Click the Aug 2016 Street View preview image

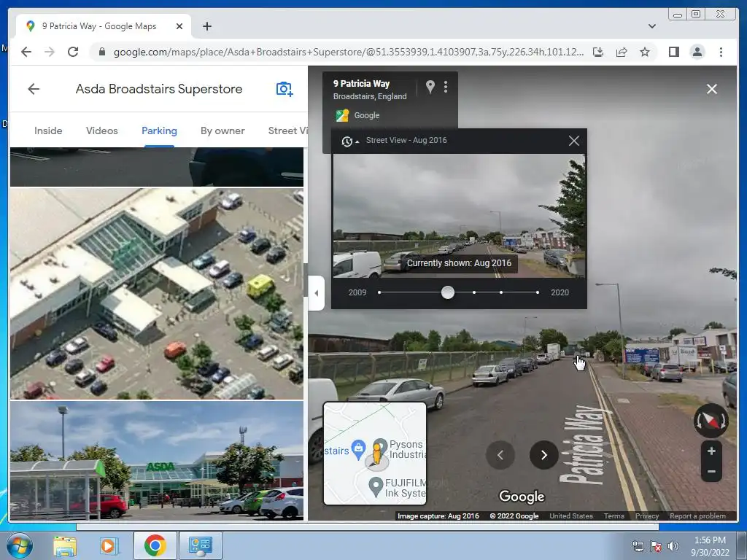(459, 216)
